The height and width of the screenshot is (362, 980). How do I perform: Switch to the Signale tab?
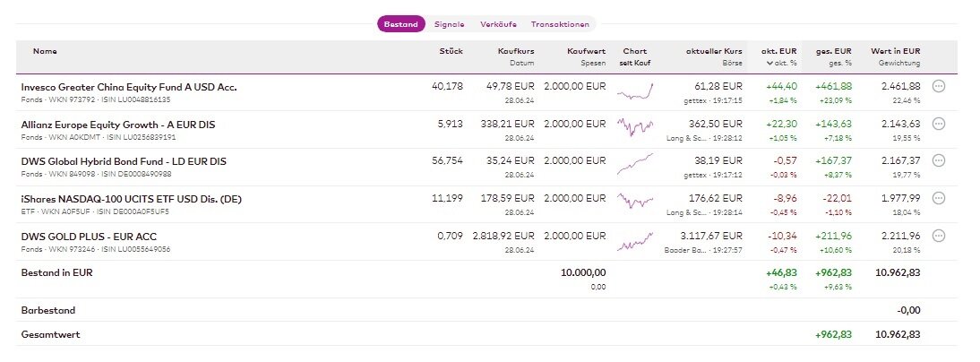coord(450,24)
